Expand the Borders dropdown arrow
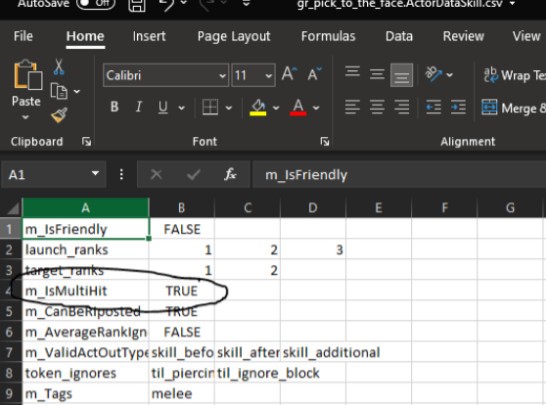The width and height of the screenshot is (546, 405). (x=229, y=108)
